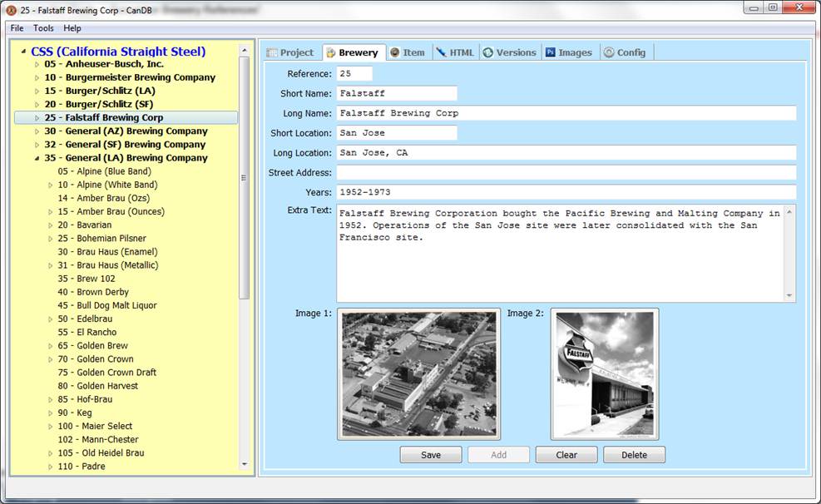Screen dimensions: 821x504
Task: Click the HTML tab pen icon
Action: [442, 52]
